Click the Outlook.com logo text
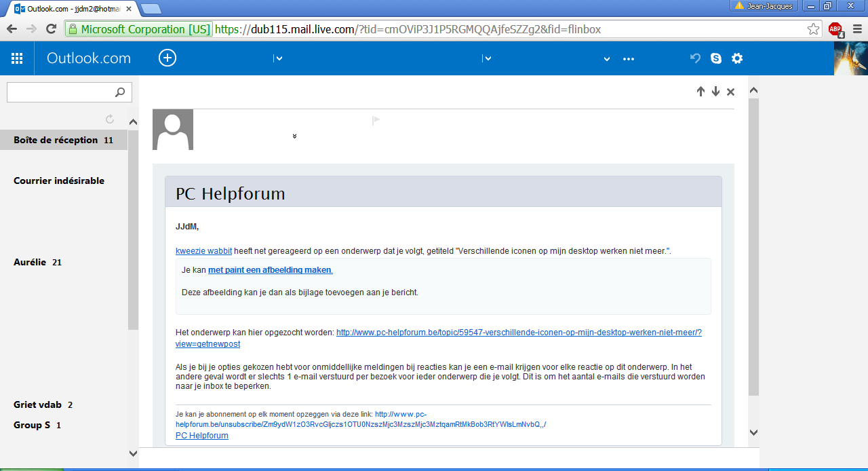 (x=89, y=58)
